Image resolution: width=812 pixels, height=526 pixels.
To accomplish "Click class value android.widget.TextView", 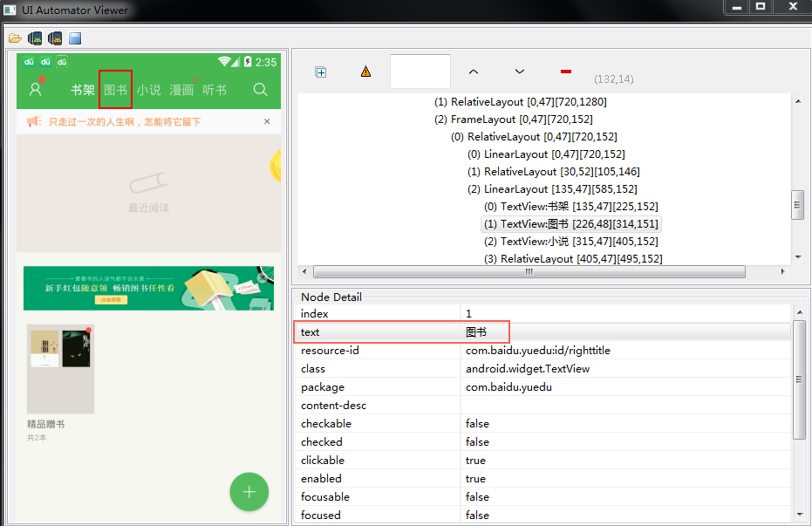I will coord(528,369).
